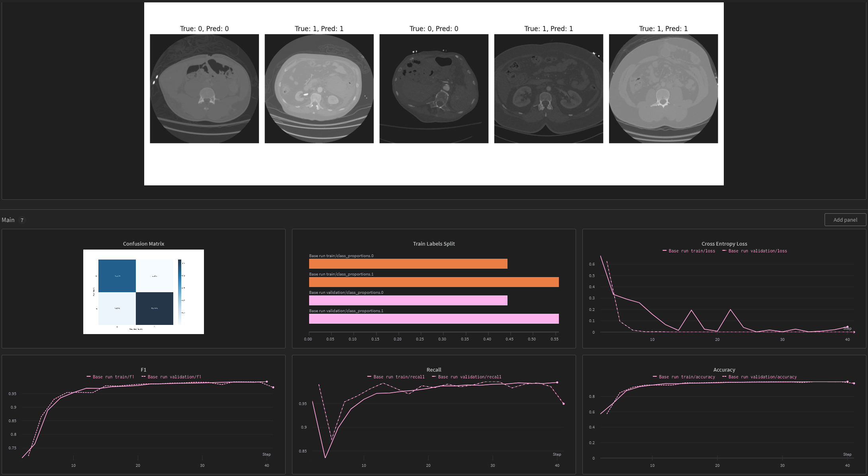Toggle the Base run validation/recall legend entry
Screen dimensions: 868x476
coord(466,377)
